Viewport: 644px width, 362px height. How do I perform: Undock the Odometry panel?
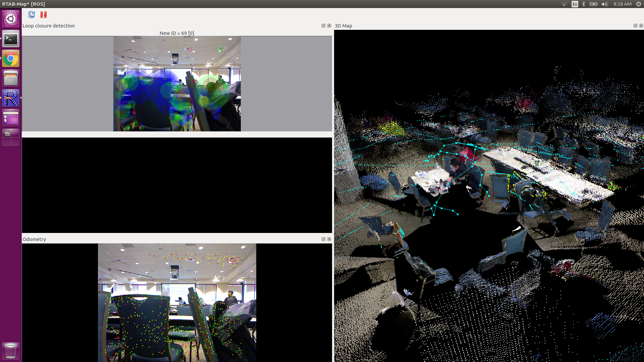[x=323, y=239]
